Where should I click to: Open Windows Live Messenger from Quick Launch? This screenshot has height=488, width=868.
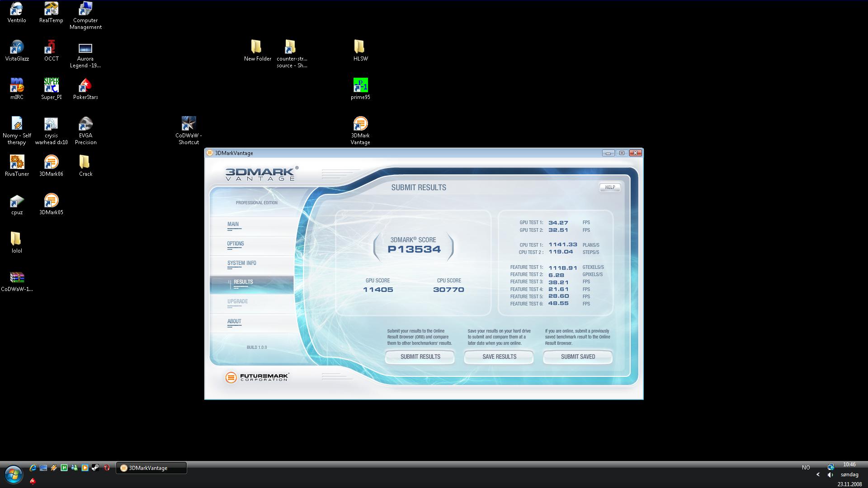click(75, 468)
